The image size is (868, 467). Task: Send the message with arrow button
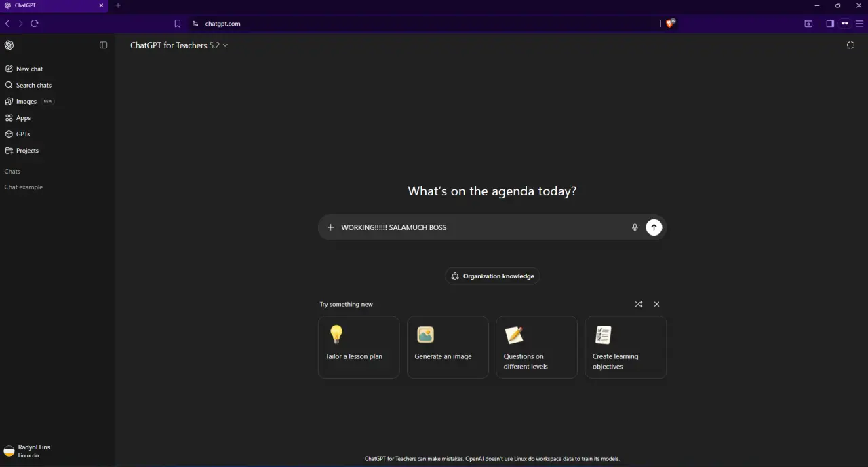coord(654,227)
